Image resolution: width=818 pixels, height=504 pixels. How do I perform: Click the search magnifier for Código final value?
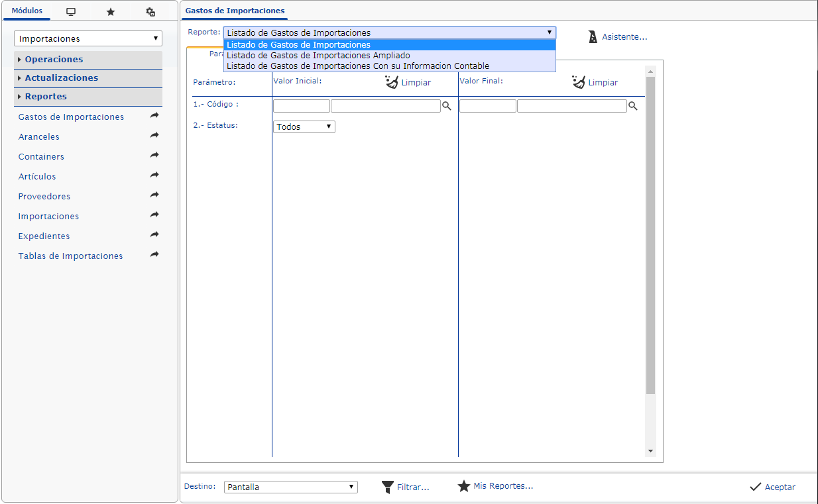632,106
